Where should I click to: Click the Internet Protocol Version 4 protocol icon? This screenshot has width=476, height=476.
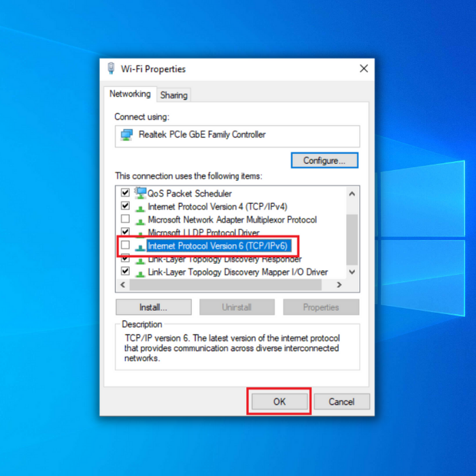coord(140,208)
